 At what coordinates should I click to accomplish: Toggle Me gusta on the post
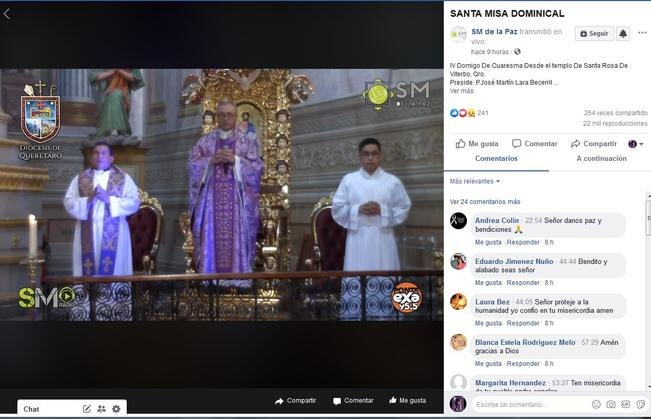pos(477,143)
